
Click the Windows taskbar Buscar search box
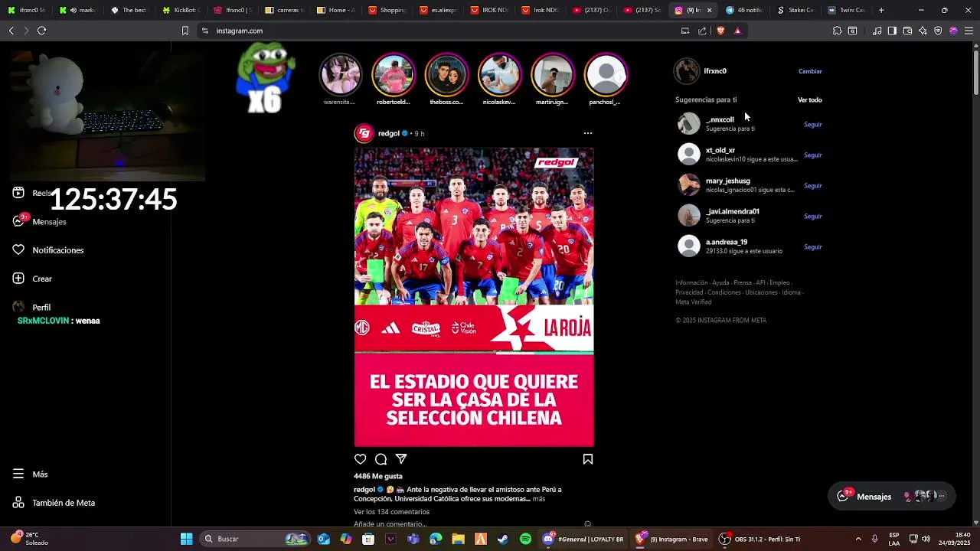(x=256, y=539)
